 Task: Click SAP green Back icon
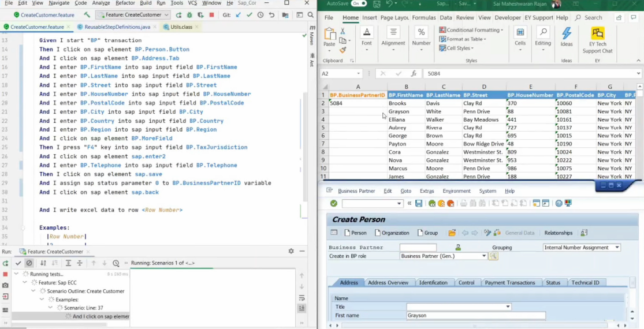pos(431,203)
